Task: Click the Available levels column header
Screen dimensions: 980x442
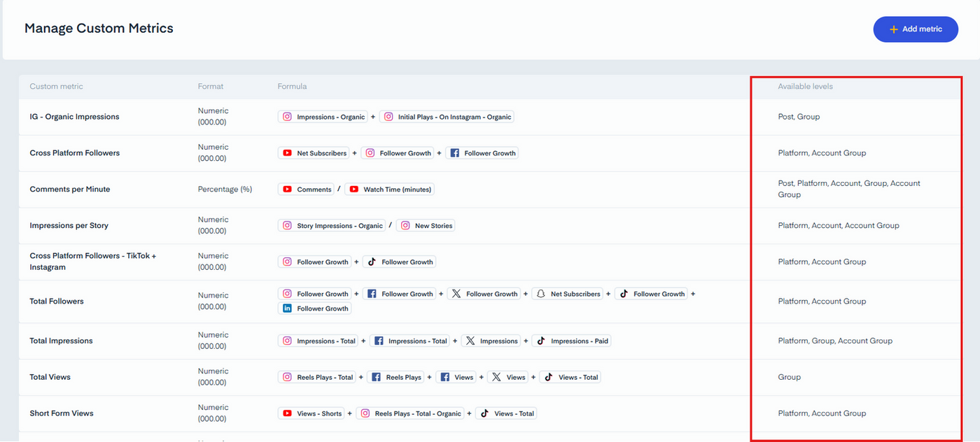Action: [805, 87]
